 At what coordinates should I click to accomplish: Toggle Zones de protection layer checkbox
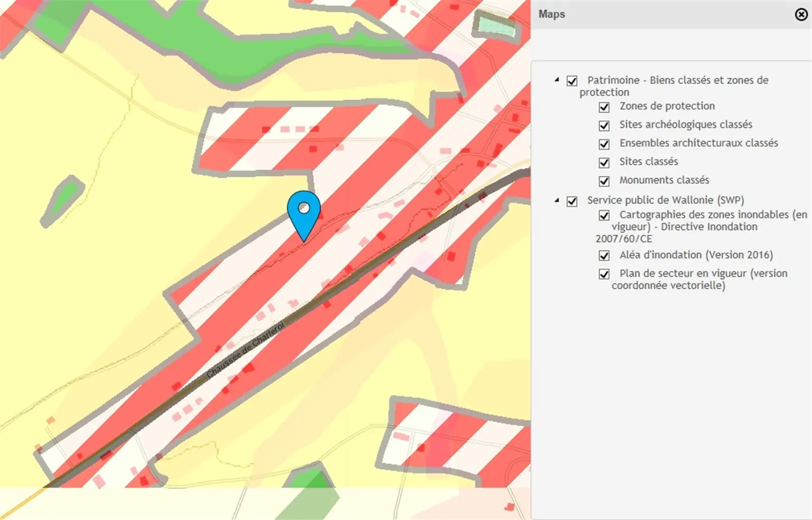pos(604,107)
